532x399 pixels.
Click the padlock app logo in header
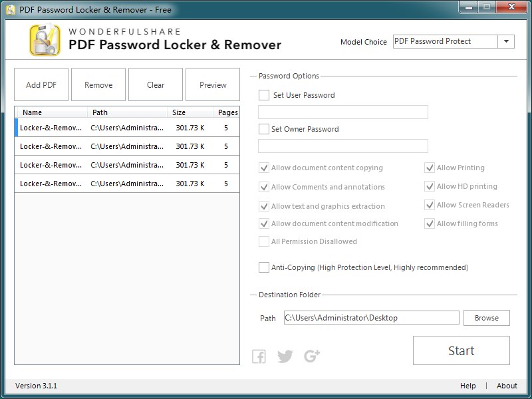pyautogui.click(x=45, y=40)
